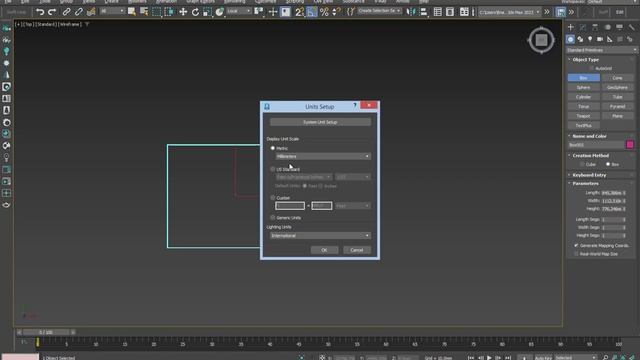Viewport: 640px width, 360px height.
Task: Toggle Window/Crossing selection icon
Action: point(169,12)
